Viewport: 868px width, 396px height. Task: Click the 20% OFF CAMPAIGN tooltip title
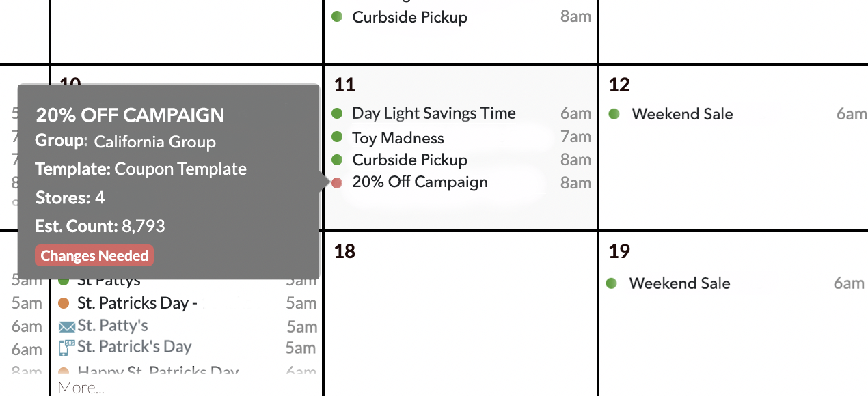coord(130,115)
